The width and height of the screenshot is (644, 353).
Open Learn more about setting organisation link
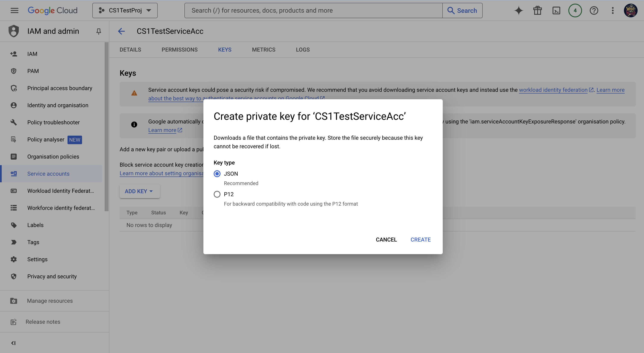coord(162,173)
